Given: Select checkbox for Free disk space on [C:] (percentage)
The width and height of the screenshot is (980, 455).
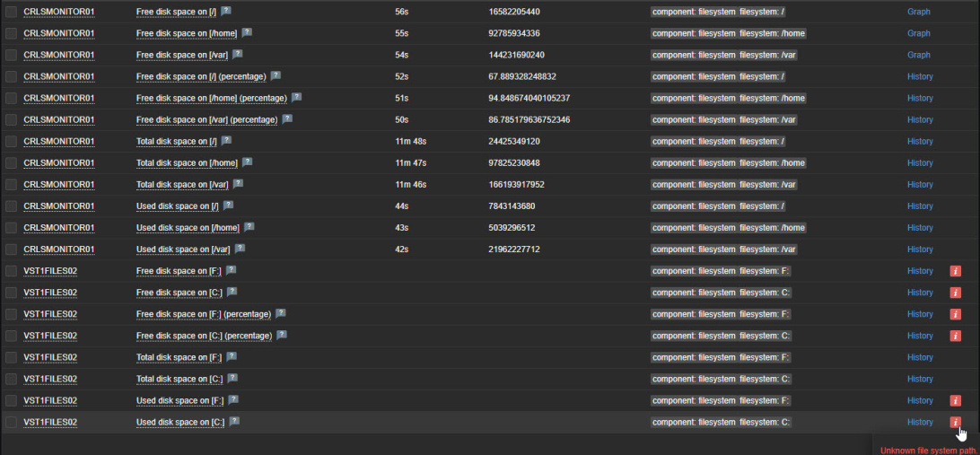Looking at the screenshot, I should 12,336.
